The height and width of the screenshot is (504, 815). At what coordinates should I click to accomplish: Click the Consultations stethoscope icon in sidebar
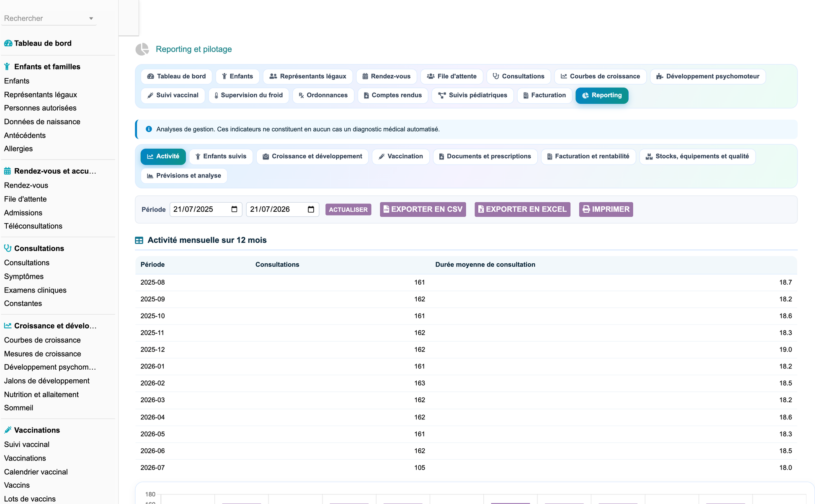point(8,248)
